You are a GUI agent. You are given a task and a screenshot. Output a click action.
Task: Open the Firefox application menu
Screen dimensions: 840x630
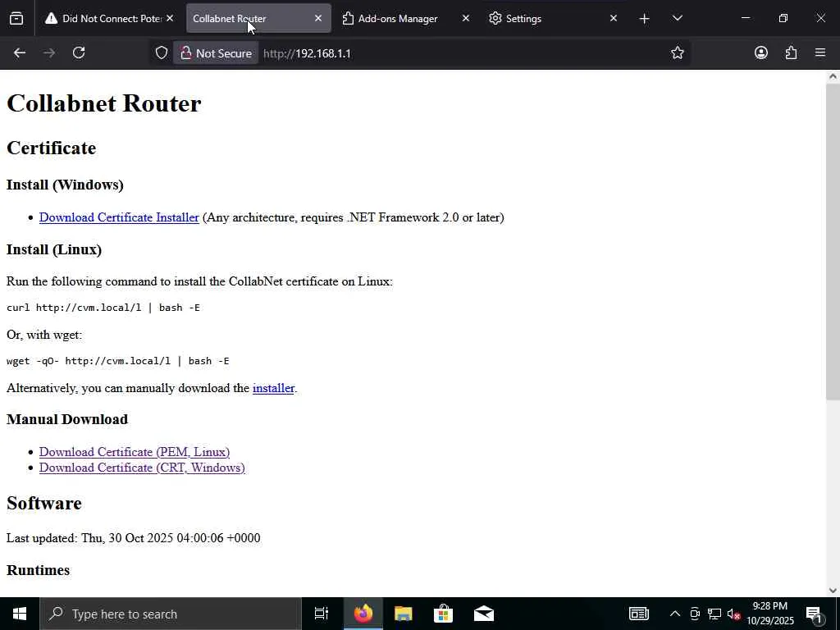[x=820, y=53]
